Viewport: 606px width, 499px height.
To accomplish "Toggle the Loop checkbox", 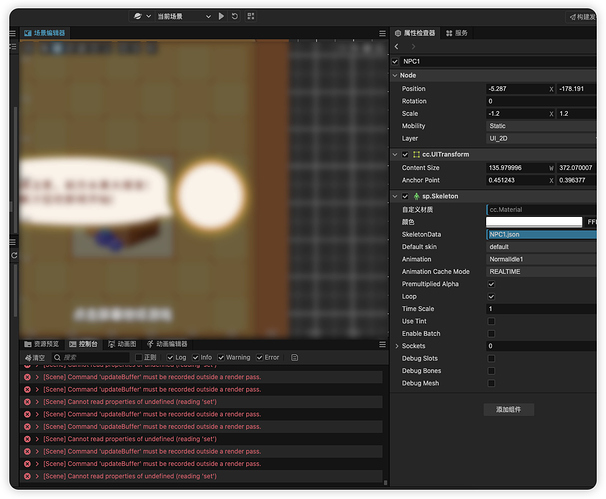I will pyautogui.click(x=491, y=296).
